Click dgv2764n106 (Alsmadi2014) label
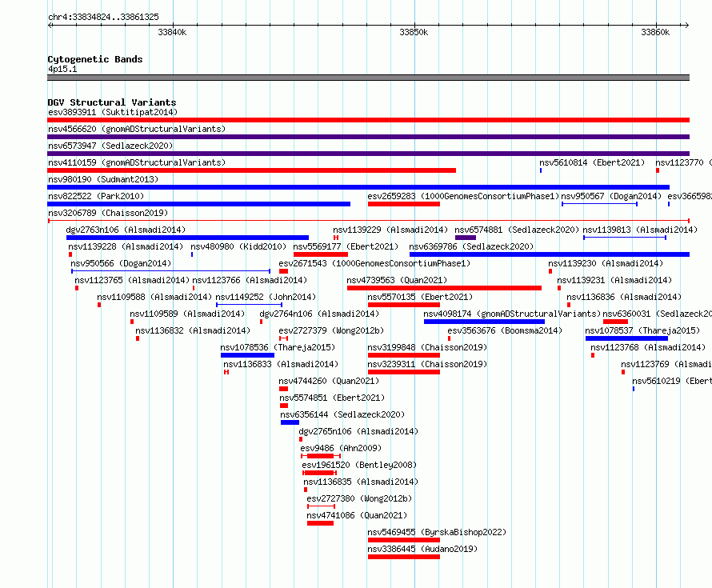Screen dimensions: 712x588 319,314
